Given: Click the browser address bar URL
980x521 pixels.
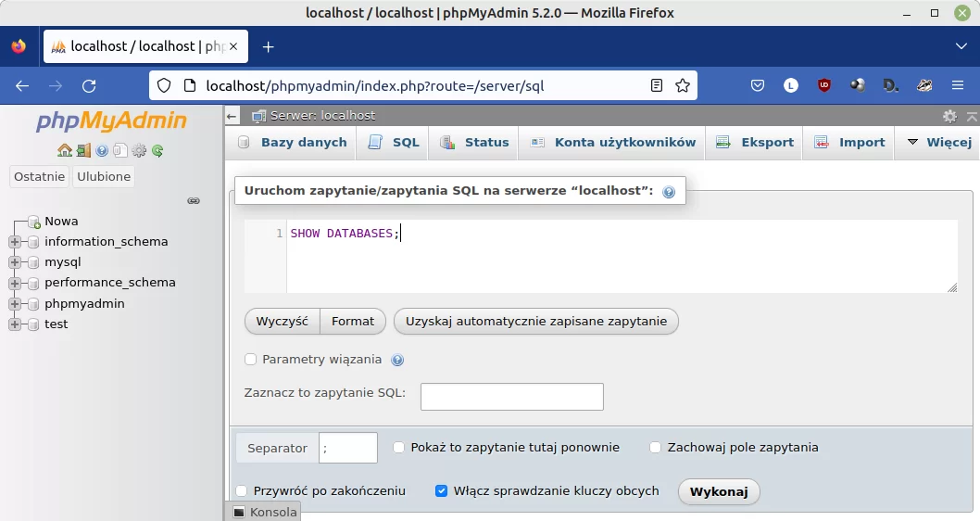Looking at the screenshot, I should [x=375, y=85].
